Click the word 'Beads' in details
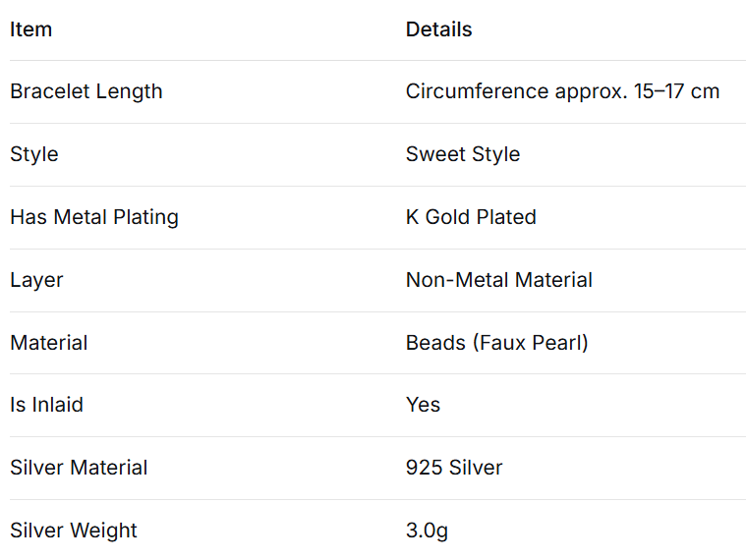 [432, 343]
